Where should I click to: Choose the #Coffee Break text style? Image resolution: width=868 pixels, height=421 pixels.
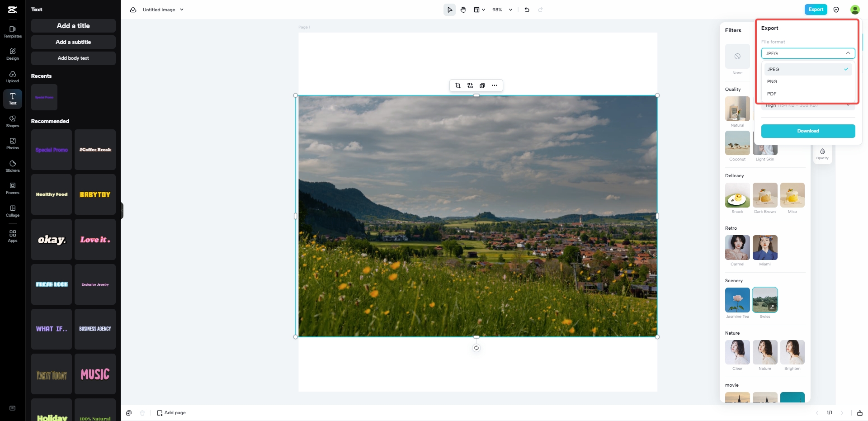(x=95, y=150)
